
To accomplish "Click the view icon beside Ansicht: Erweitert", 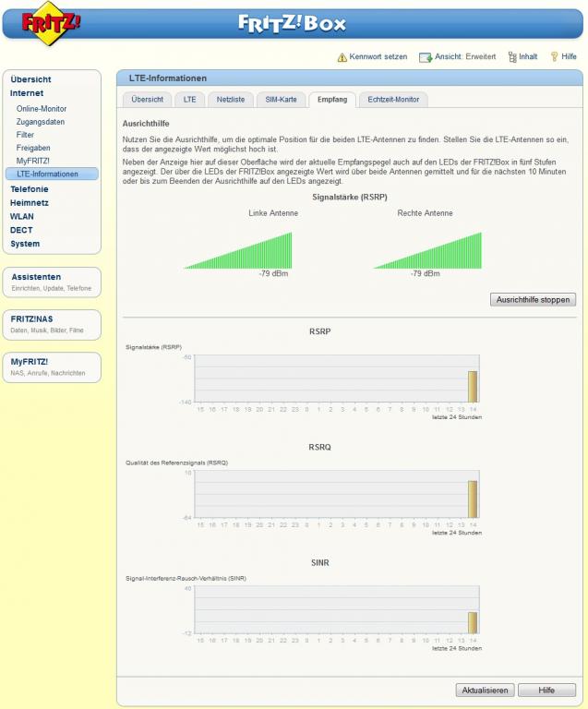I will click(426, 57).
